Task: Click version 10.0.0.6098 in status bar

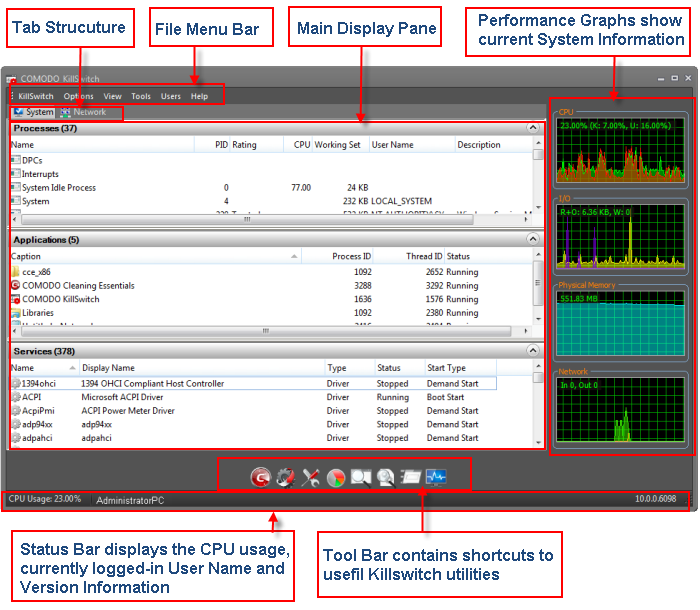Action: click(x=655, y=499)
